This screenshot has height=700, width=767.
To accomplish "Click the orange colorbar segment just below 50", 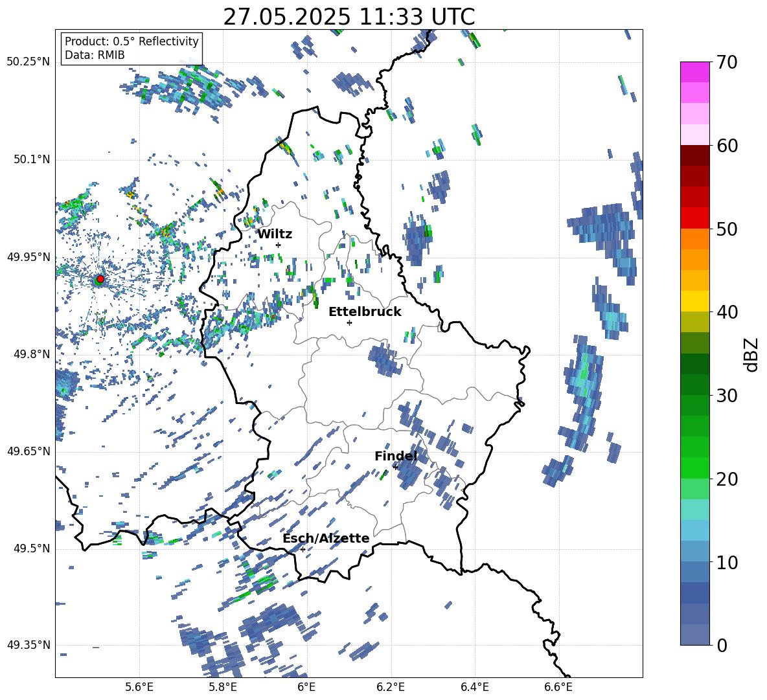I will click(x=694, y=239).
